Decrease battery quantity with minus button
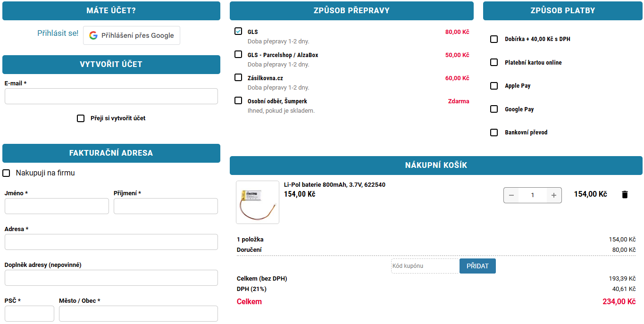 pyautogui.click(x=511, y=195)
